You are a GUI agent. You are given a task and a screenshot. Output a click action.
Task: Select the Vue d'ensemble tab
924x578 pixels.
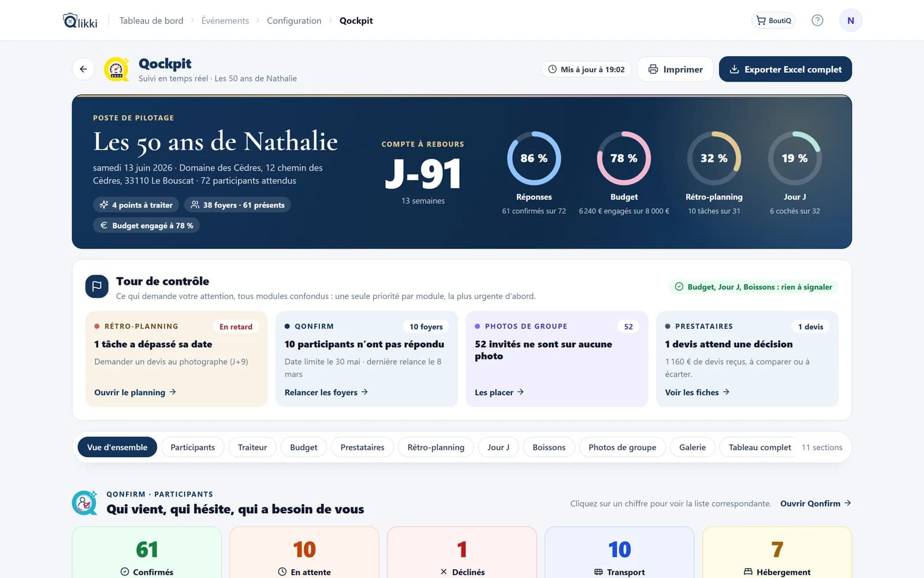click(x=117, y=447)
